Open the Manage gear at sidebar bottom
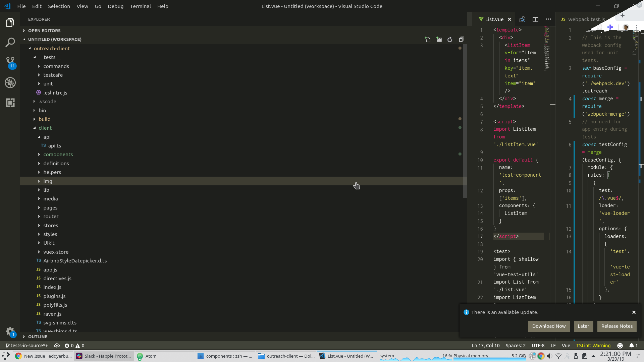644x362 pixels. tap(10, 332)
